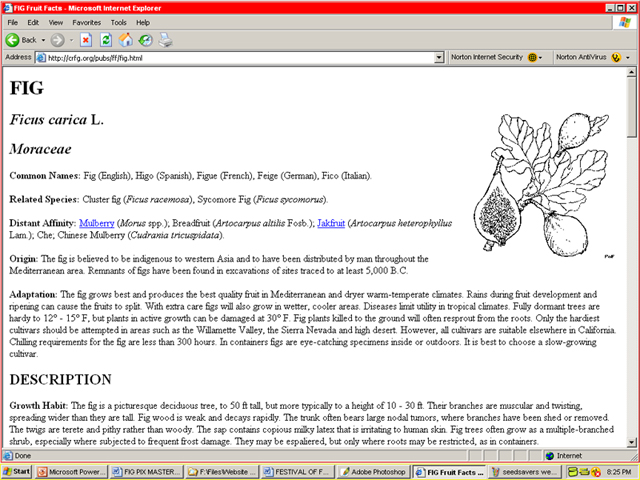The image size is (640, 480).
Task: Click the Ficus carica L. heading
Action: click(x=57, y=120)
